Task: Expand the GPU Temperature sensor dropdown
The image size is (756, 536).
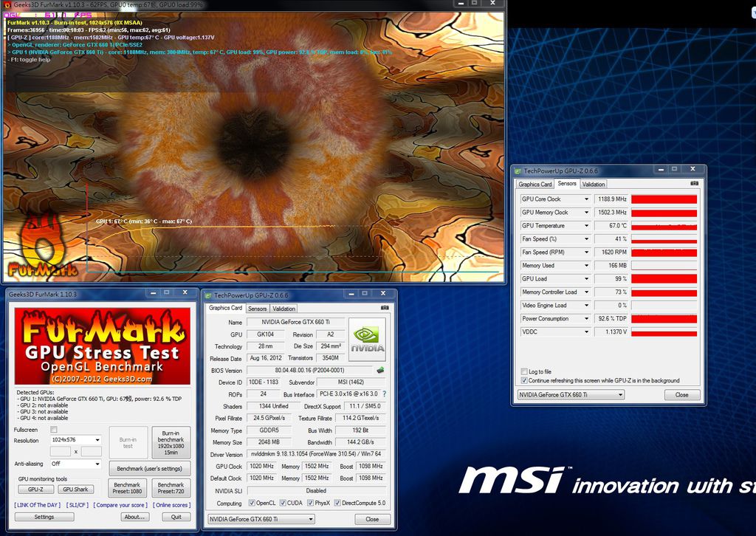Action: pyautogui.click(x=586, y=226)
